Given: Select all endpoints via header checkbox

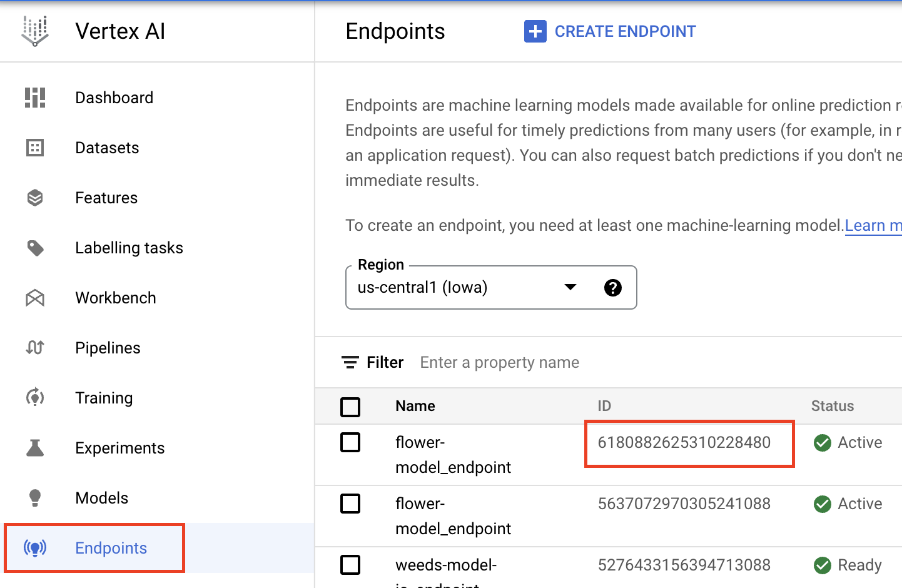Looking at the screenshot, I should coord(351,406).
